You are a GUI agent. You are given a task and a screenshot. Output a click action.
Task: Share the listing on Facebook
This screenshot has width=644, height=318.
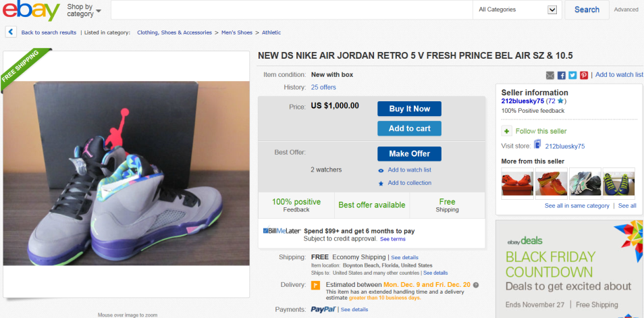pyautogui.click(x=561, y=75)
